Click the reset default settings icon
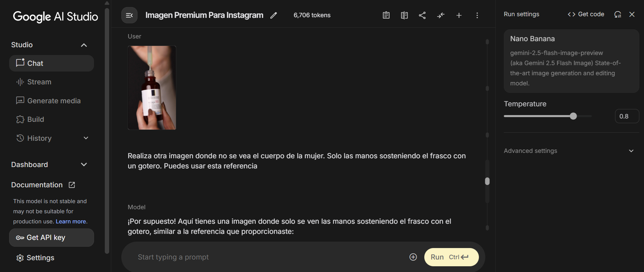 618,14
